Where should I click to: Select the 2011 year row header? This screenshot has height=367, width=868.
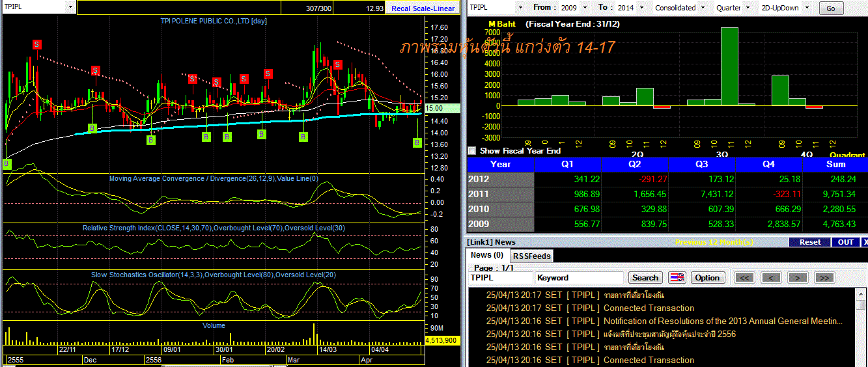500,195
